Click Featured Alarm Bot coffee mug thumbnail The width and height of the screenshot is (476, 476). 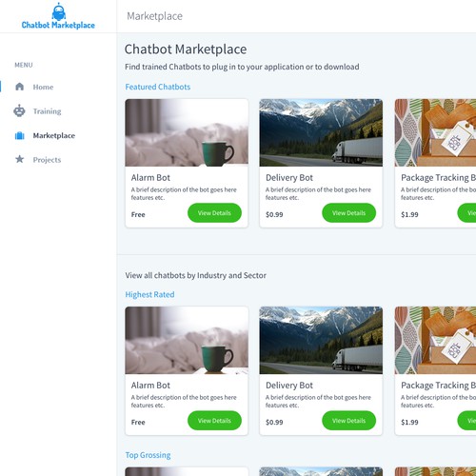tap(187, 132)
